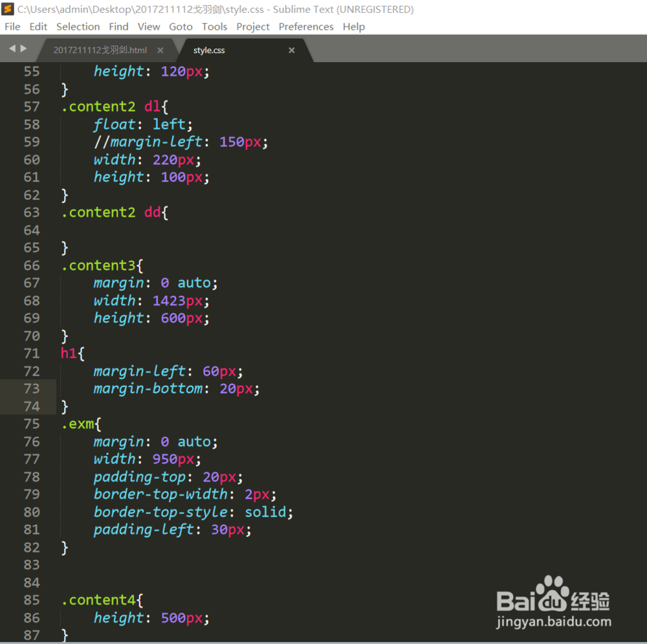Viewport: 647px width, 644px height.
Task: Close the 2017211112戈羽剑.html tab
Action: 160,50
